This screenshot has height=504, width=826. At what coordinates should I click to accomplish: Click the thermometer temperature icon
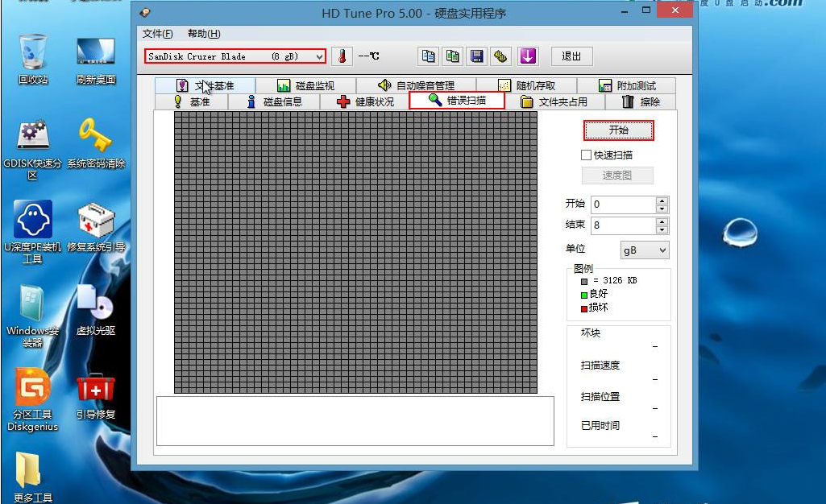(x=342, y=56)
